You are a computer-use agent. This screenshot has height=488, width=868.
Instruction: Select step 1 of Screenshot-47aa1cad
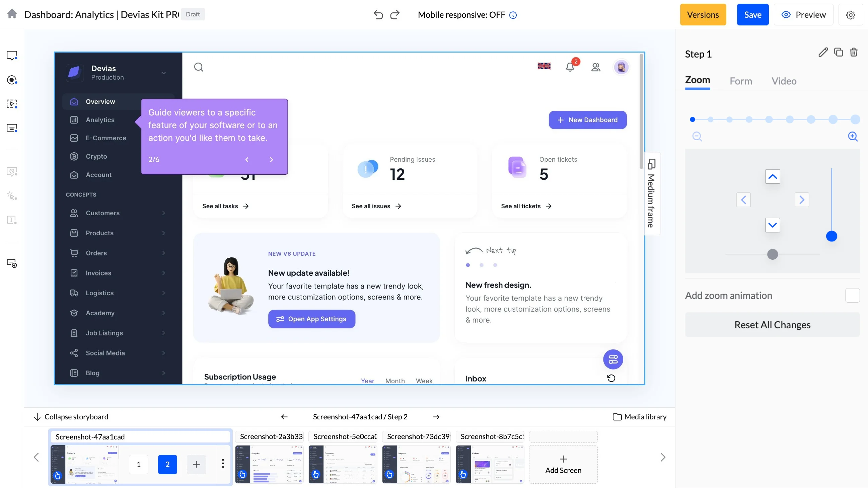(139, 465)
